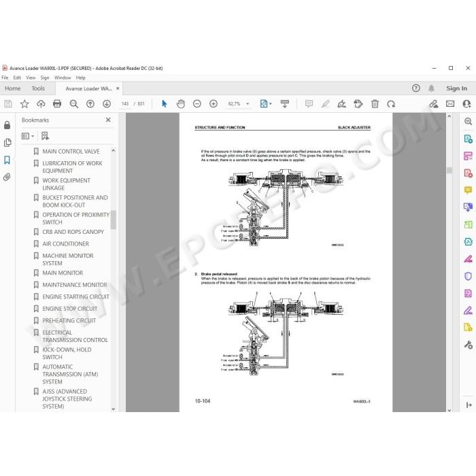Open zoom level dropdown at 62.7%
This screenshot has width=476, height=476.
coord(248,104)
